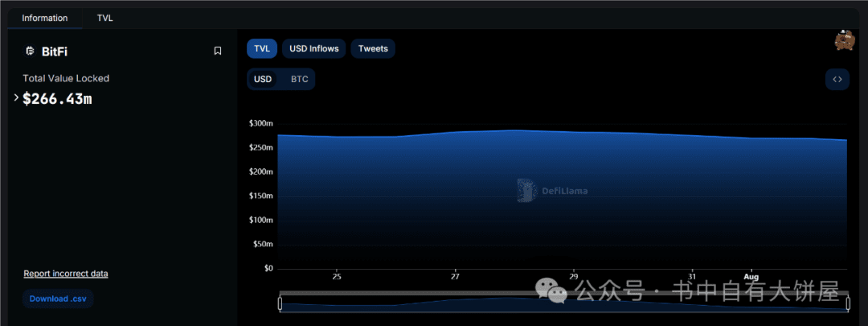The image size is (868, 326).
Task: Click the $250m axis label
Action: 261,147
